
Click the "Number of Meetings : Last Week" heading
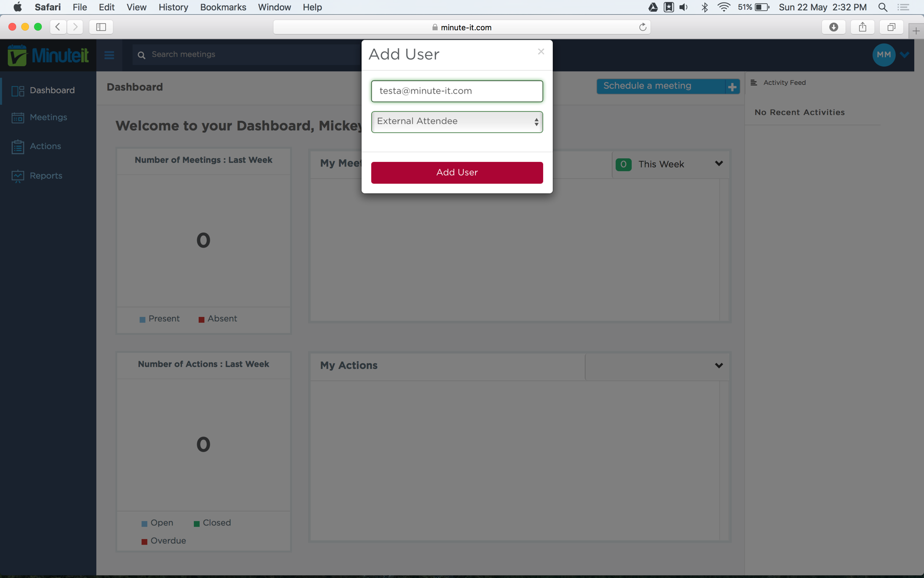coord(203,160)
